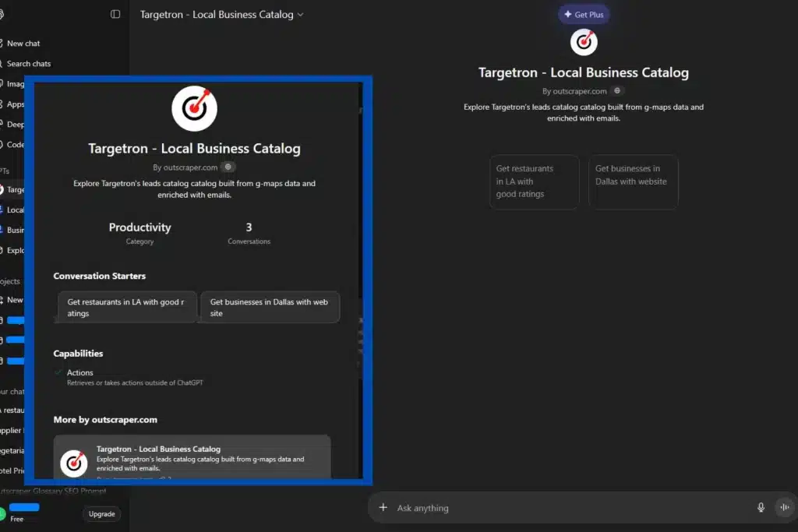Viewport: 798px width, 532px height.
Task: Open the Apps sidebar item
Action: (x=12, y=104)
